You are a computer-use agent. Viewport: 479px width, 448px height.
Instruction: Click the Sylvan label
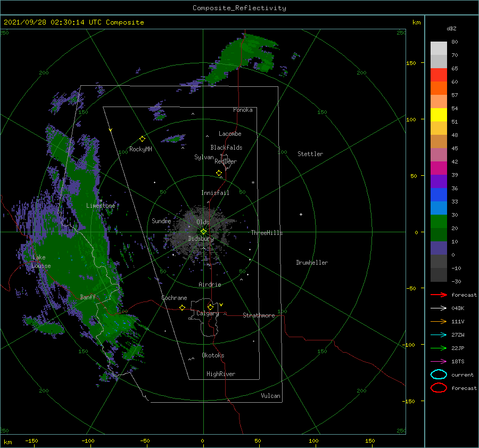point(204,157)
